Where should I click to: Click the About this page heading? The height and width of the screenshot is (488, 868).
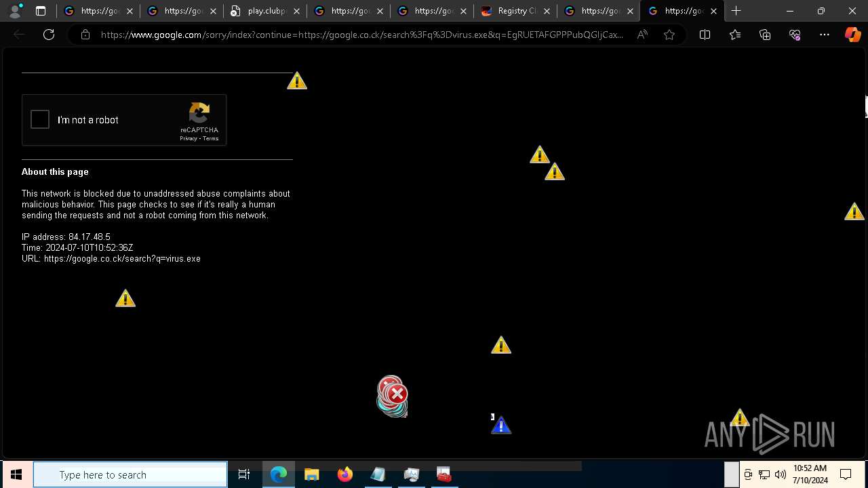pyautogui.click(x=55, y=171)
